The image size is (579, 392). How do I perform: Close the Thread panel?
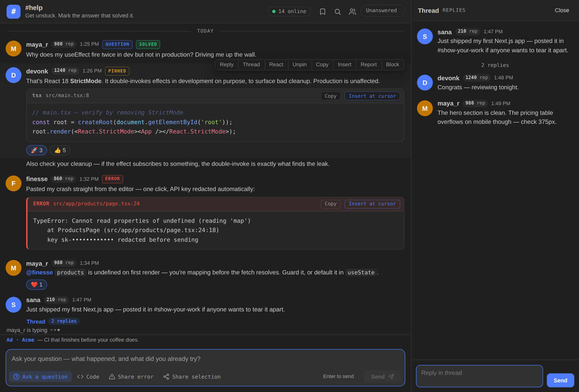pos(562,10)
